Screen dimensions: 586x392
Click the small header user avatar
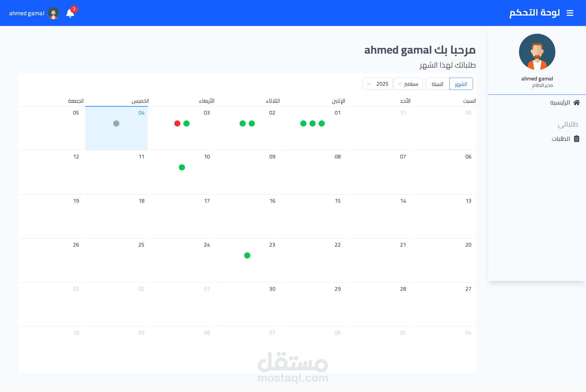53,13
